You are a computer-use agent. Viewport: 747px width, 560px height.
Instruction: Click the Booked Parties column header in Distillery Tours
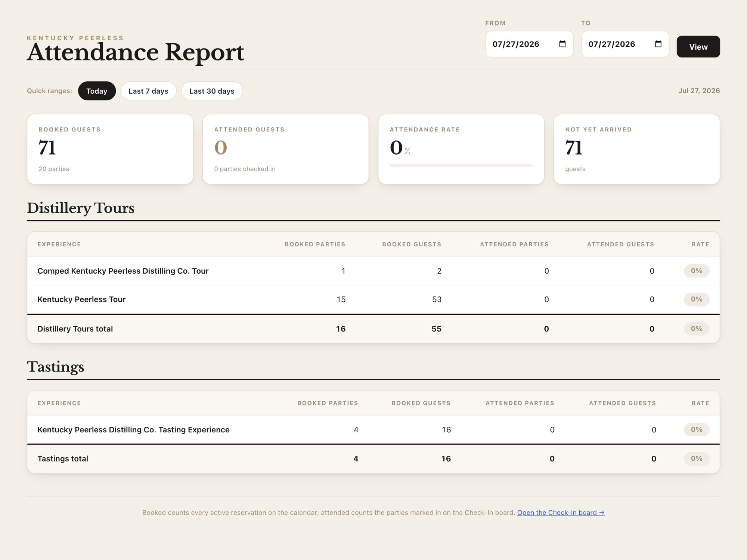[315, 244]
